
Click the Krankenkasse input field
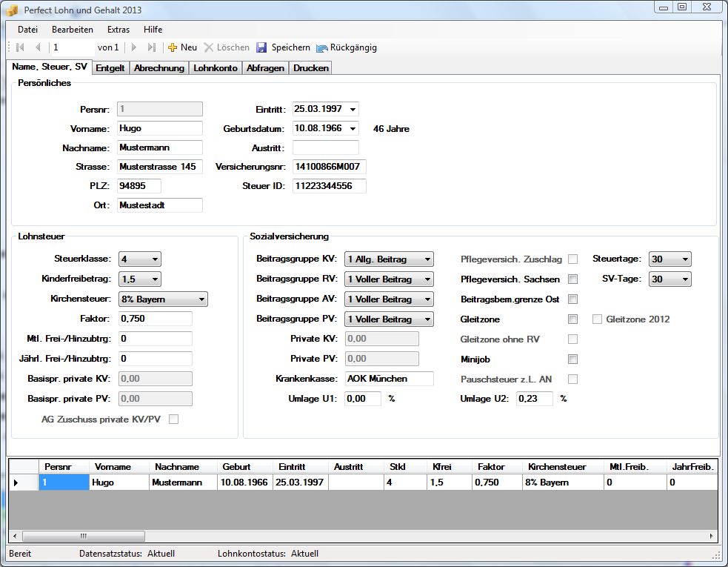[389, 378]
